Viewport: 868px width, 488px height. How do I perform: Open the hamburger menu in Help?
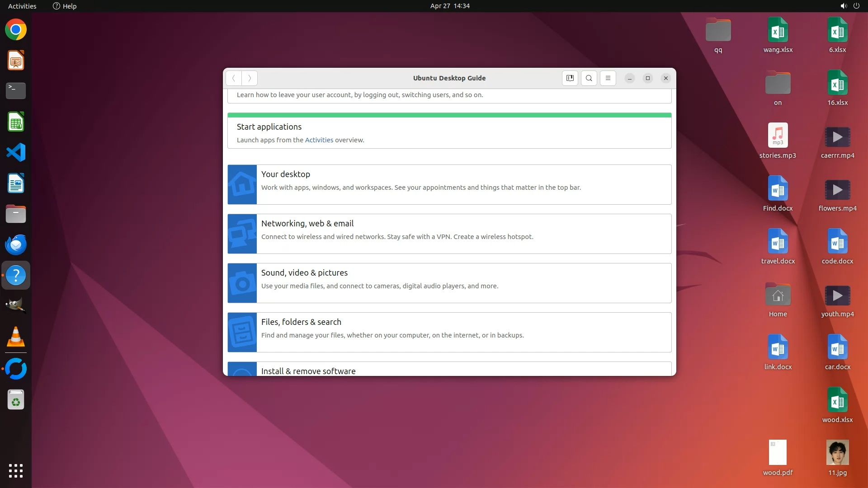(x=608, y=78)
